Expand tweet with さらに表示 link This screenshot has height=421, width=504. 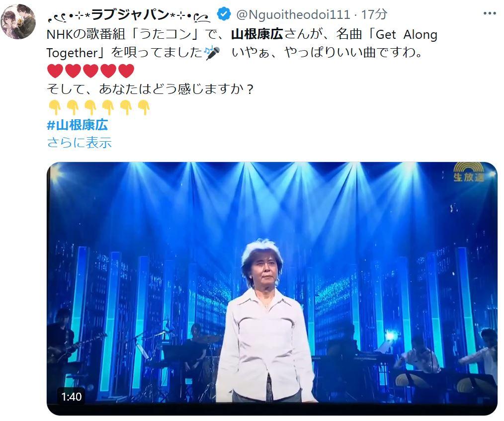pos(79,142)
